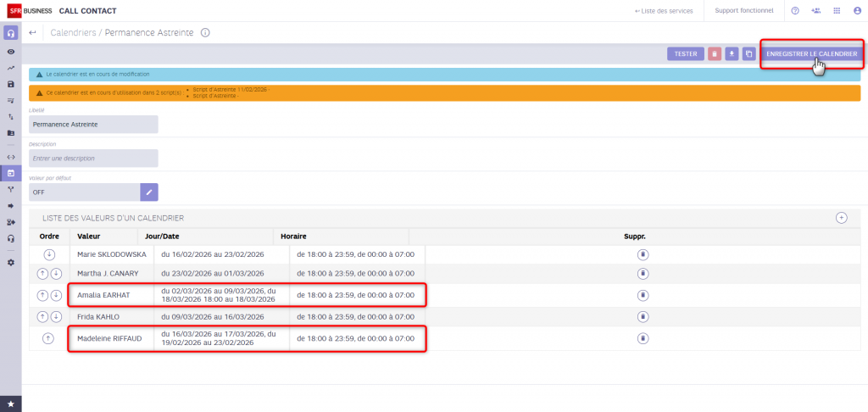Screen dimensions: 868x412
Task: Remove the Frida KAHLO entry via its trash icon
Action: coord(643,317)
